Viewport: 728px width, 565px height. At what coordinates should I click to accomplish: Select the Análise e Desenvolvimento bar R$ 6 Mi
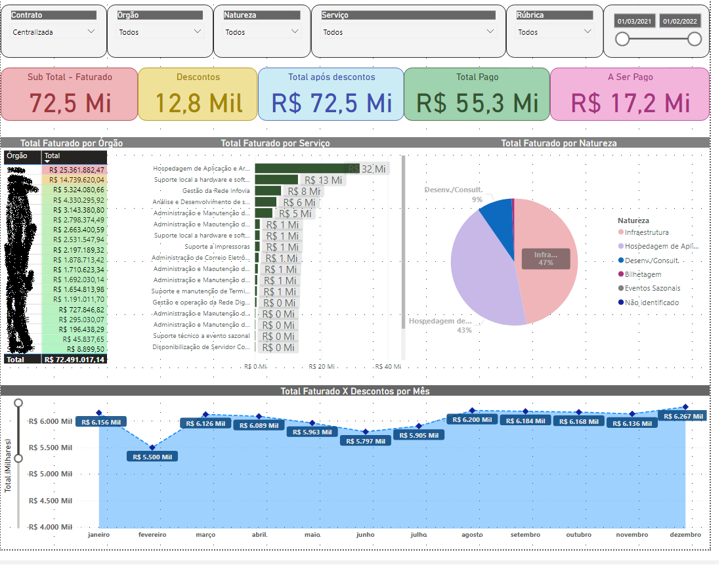point(266,202)
